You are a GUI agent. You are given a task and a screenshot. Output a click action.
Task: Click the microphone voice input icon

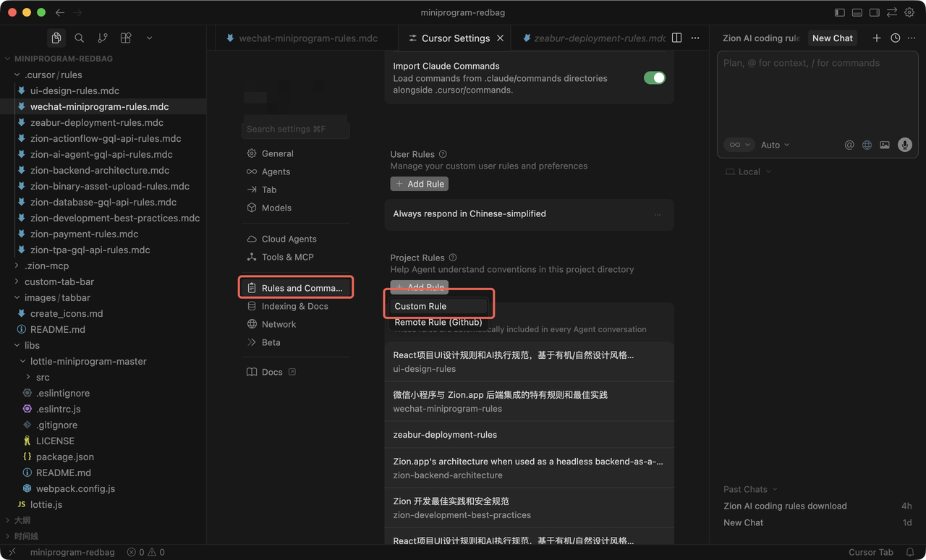(904, 145)
